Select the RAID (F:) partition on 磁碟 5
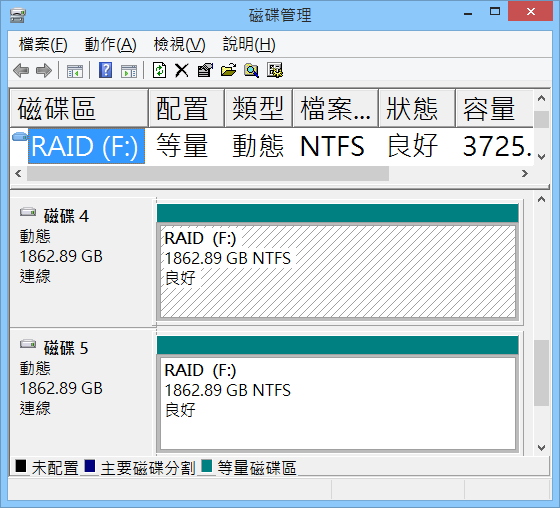The image size is (560, 508). click(338, 403)
